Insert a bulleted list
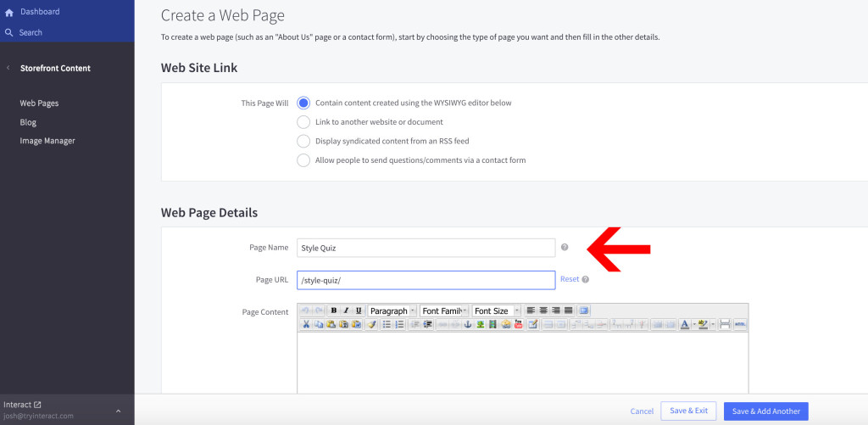Image resolution: width=868 pixels, height=425 pixels. [x=387, y=325]
